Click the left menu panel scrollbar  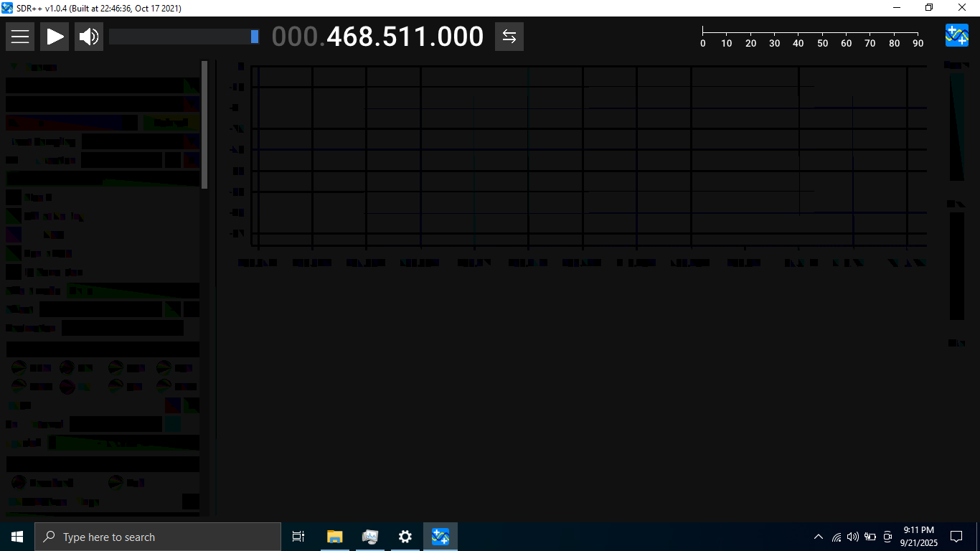click(204, 124)
